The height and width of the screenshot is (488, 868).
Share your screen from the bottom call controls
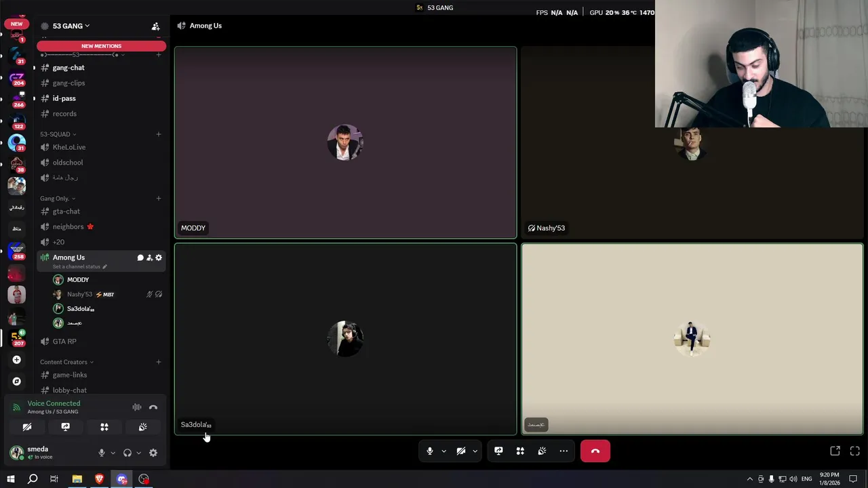[x=498, y=451]
